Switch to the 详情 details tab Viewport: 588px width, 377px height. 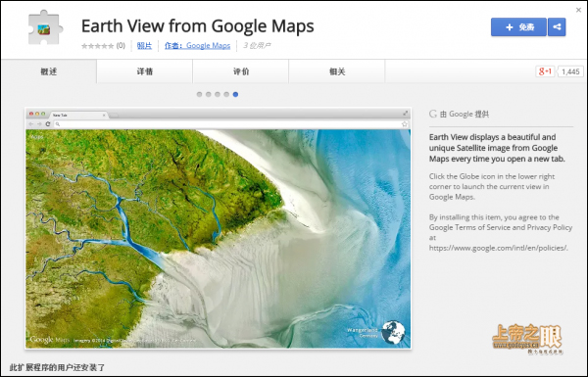pyautogui.click(x=145, y=71)
